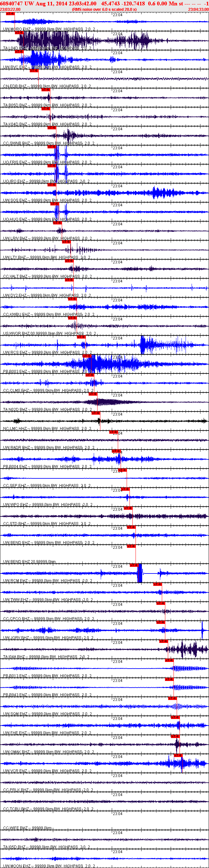Select the TA I05D BHZ station label
The image size is (209, 868).
(47, 847)
